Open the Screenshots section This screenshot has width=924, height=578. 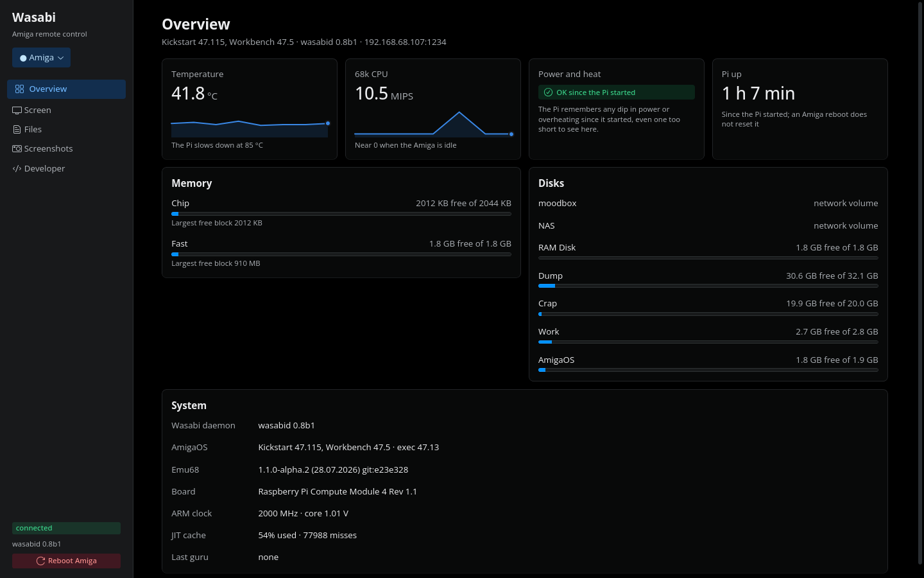[x=66, y=149]
